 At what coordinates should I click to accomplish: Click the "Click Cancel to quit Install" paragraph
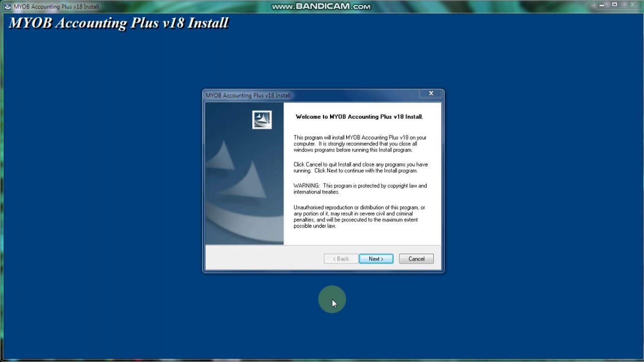[x=360, y=167]
